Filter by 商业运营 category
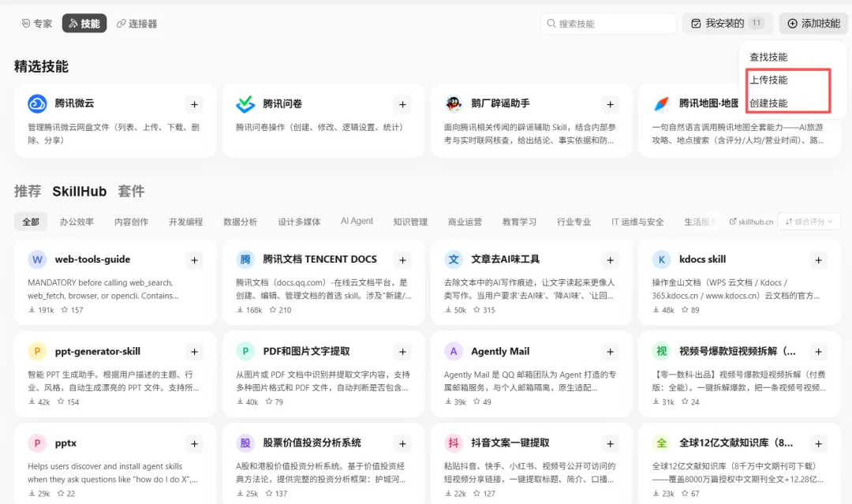852x504 pixels. click(x=465, y=222)
